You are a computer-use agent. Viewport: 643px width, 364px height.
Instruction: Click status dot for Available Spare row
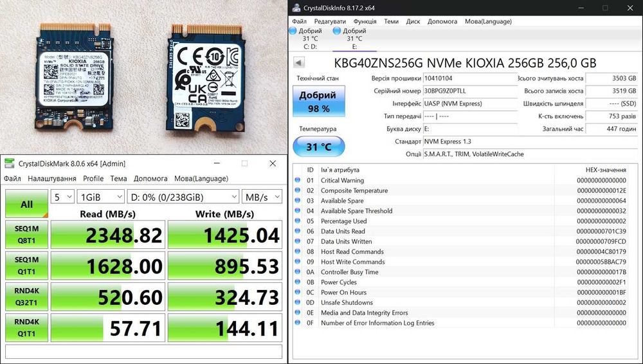pyautogui.click(x=298, y=201)
